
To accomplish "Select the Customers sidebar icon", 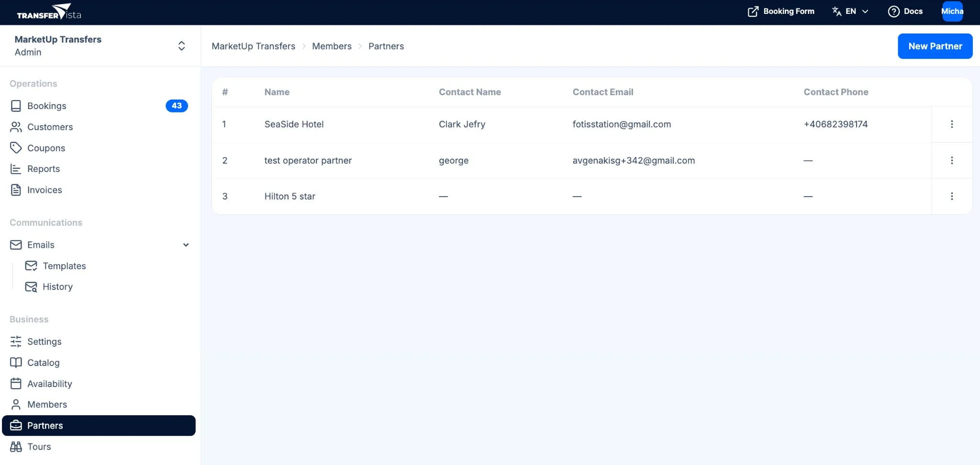I will click(16, 127).
